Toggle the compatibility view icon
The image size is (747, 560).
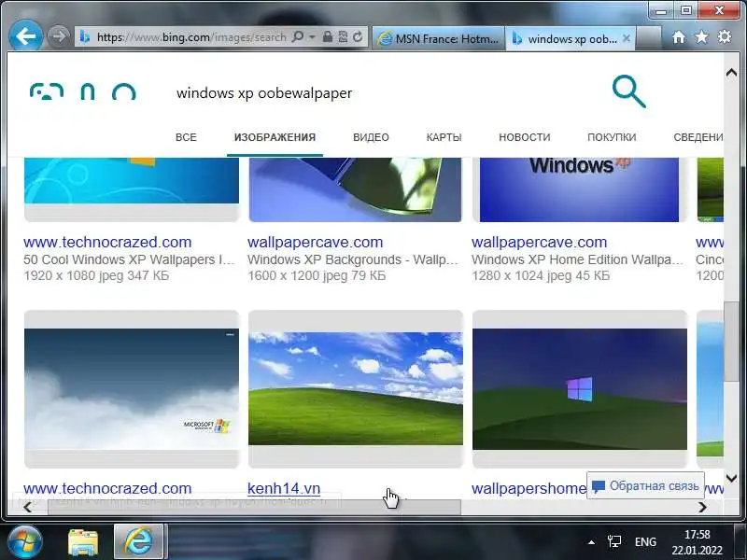pyautogui.click(x=343, y=36)
